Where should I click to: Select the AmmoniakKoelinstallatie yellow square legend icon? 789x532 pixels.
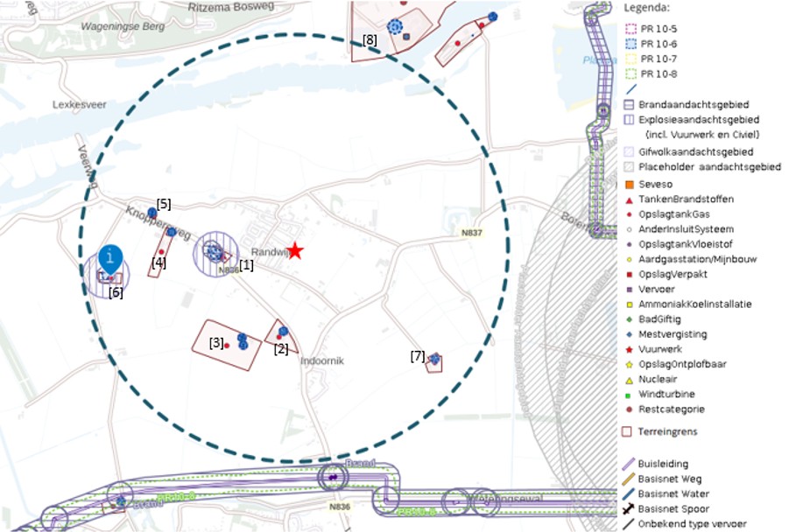click(x=629, y=304)
